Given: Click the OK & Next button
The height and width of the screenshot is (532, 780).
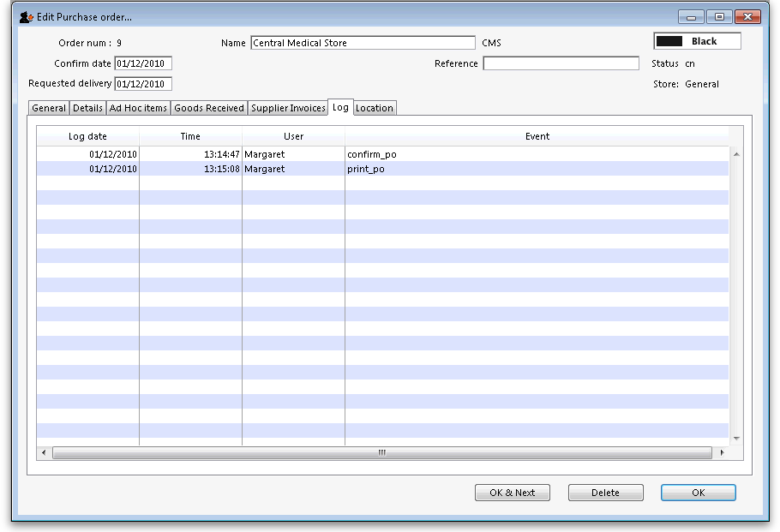Looking at the screenshot, I should pyautogui.click(x=512, y=493).
